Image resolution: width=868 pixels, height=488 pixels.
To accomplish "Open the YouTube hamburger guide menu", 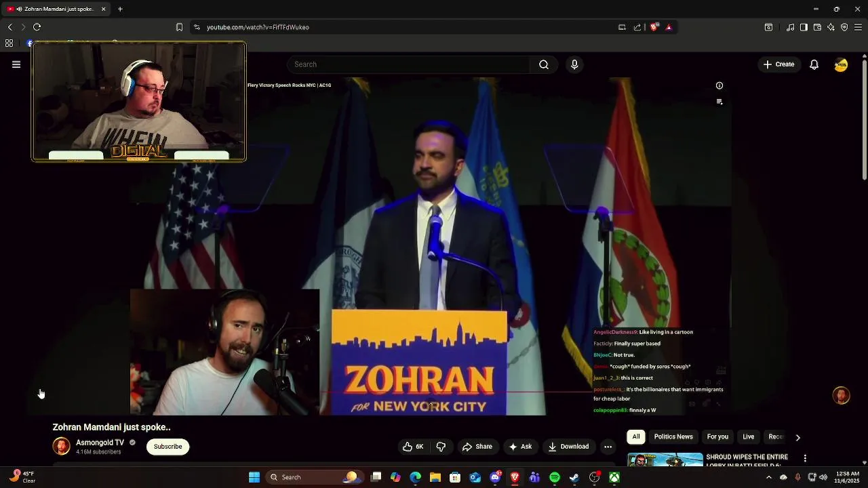I will point(16,64).
